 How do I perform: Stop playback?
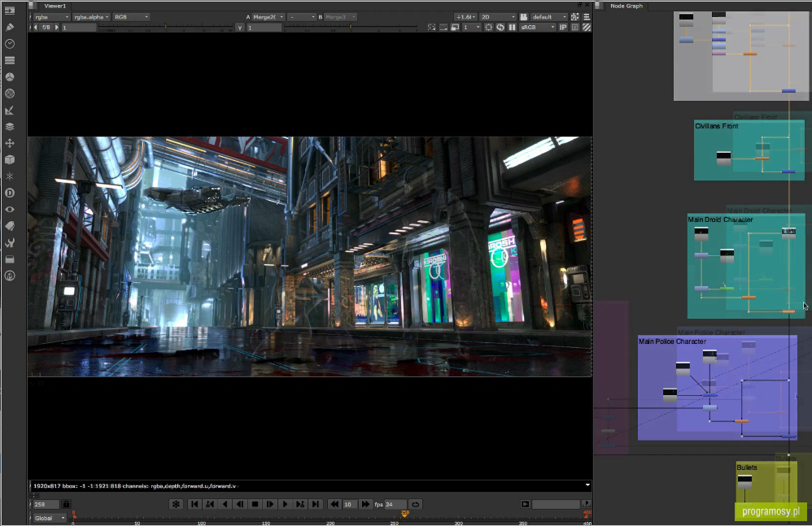tap(255, 504)
